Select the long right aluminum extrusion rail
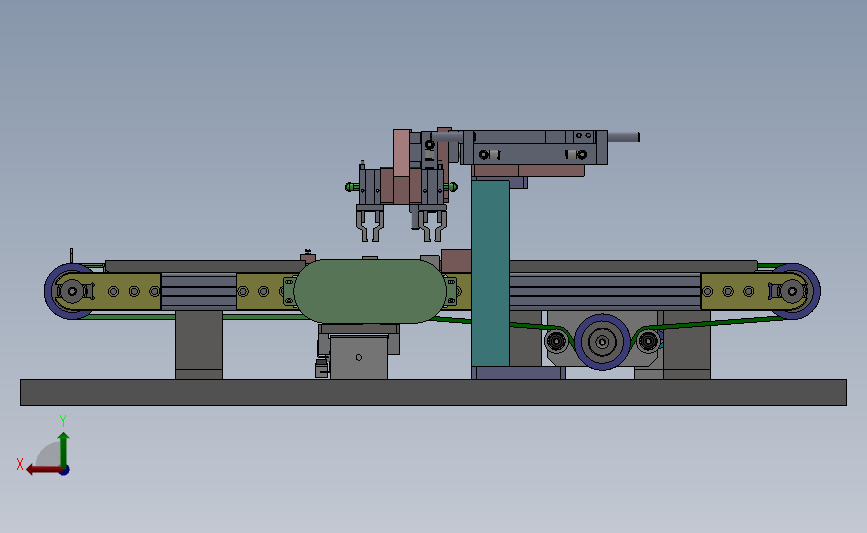 pos(605,291)
